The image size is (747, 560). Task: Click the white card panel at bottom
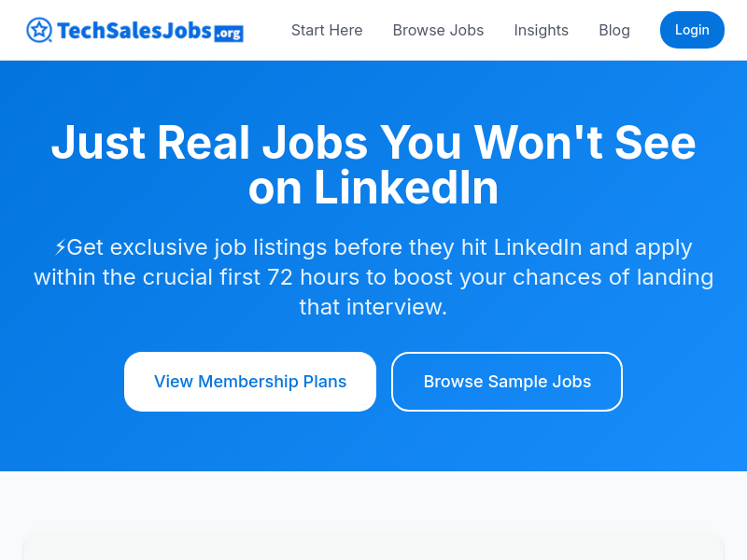pyautogui.click(x=373, y=546)
